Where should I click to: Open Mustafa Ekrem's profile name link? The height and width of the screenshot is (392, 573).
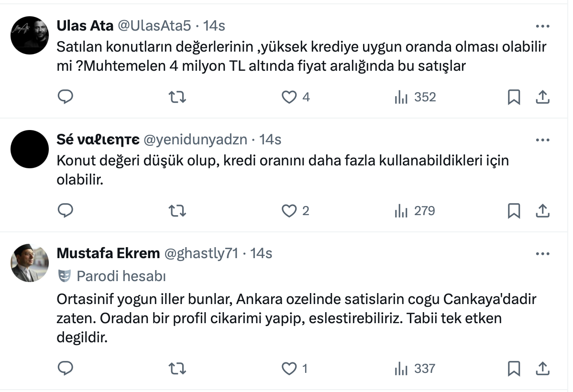(108, 253)
